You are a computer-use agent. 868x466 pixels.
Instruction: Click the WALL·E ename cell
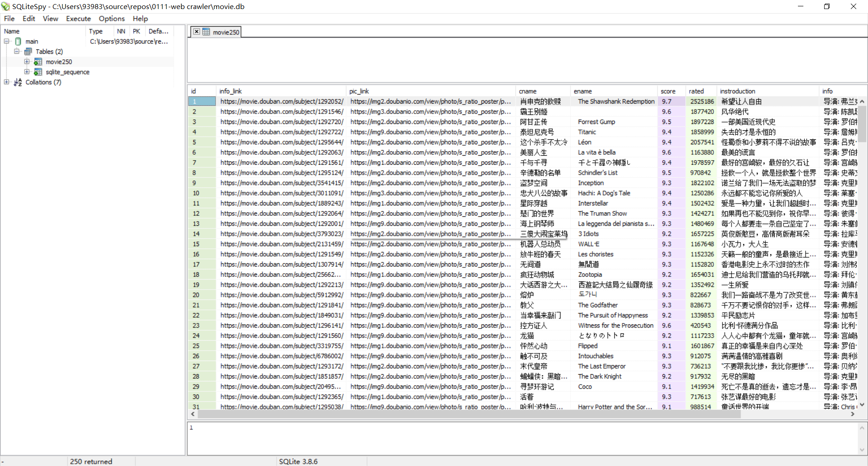(614, 244)
